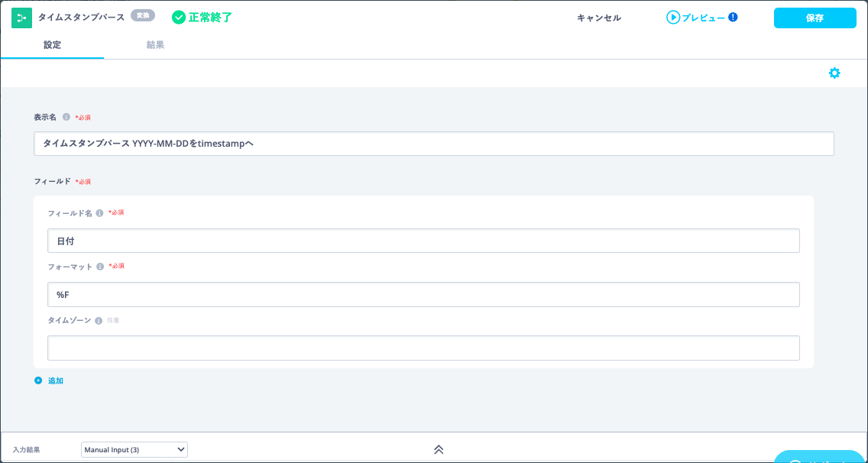The height and width of the screenshot is (463, 868).
Task: Click the timestamp parse node icon
Action: click(21, 18)
